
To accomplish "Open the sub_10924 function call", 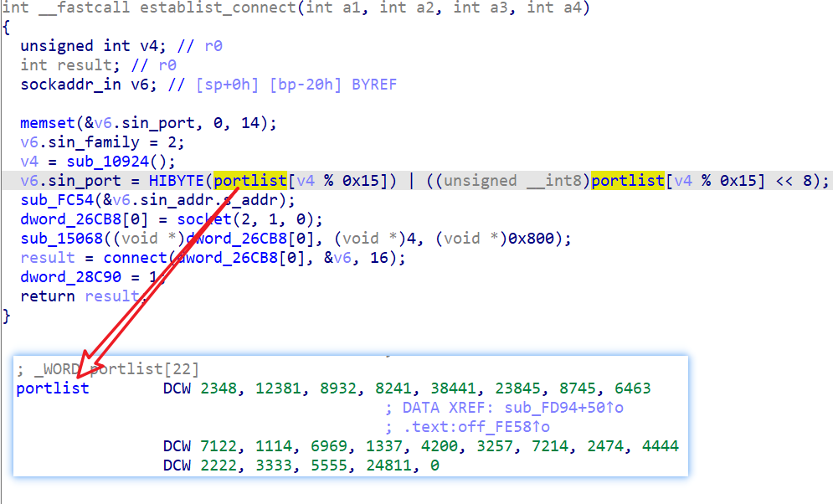I will pyautogui.click(x=107, y=162).
